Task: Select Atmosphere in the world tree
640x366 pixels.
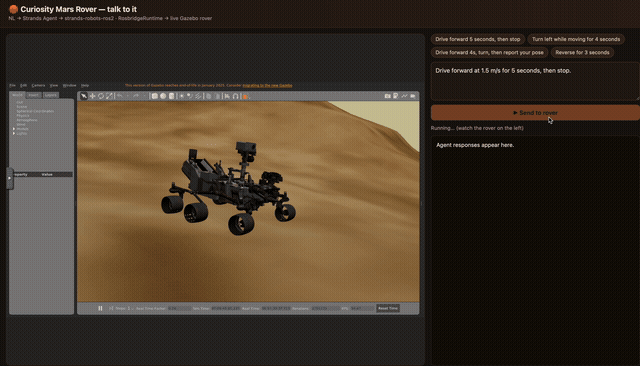Action: click(x=27, y=120)
